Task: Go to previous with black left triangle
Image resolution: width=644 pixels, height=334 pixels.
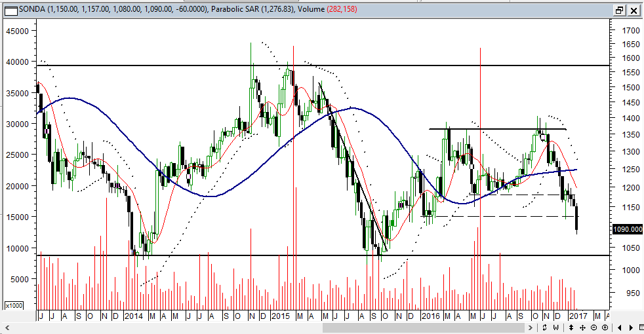Action: (619, 327)
